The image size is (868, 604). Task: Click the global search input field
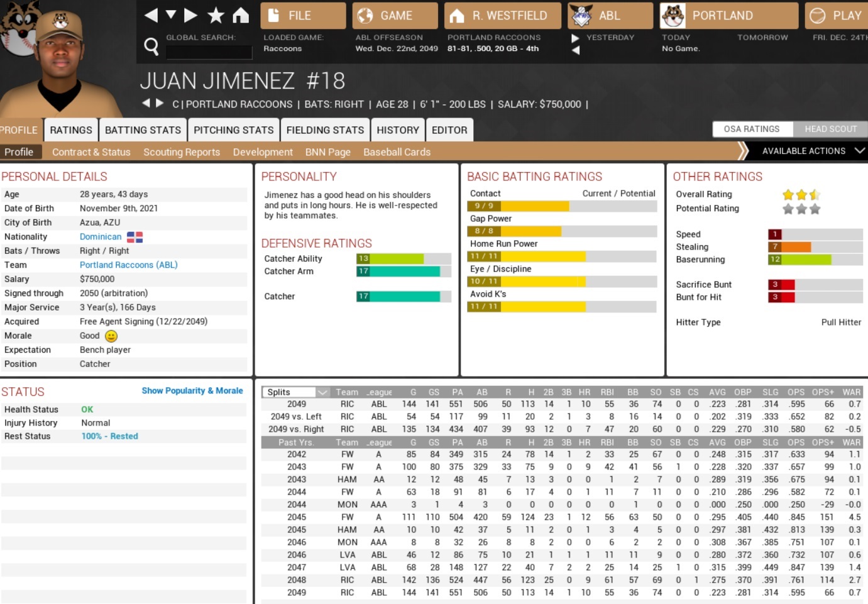click(201, 52)
